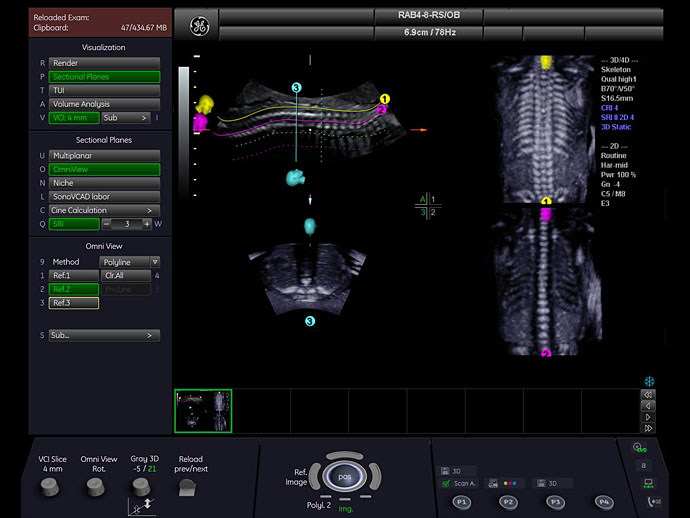Select the Render visualization mode
This screenshot has height=518, width=690.
coord(105,63)
